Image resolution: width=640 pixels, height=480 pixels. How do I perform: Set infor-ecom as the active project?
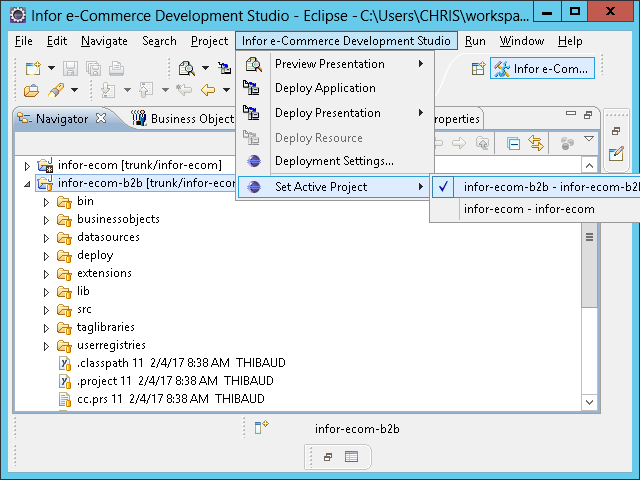click(x=529, y=209)
